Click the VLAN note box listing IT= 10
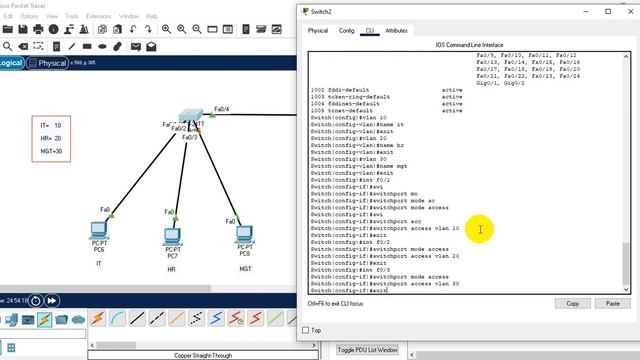This screenshot has width=640, height=360. tap(51, 139)
